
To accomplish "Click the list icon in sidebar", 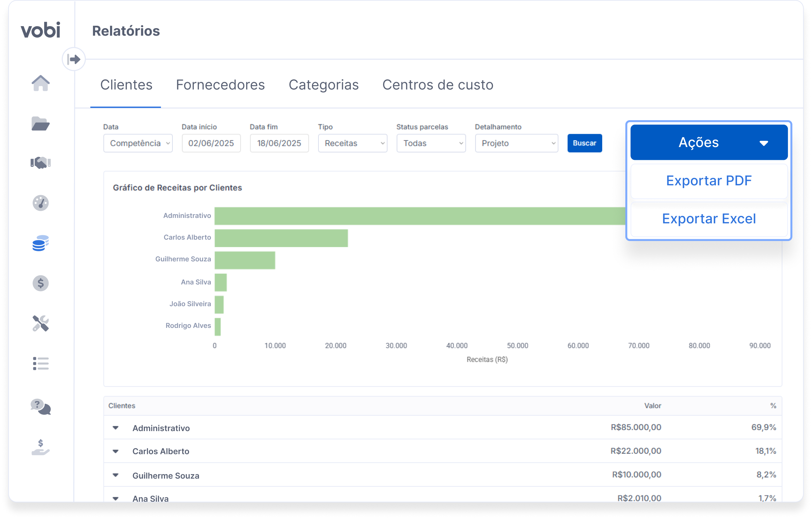I will point(40,363).
